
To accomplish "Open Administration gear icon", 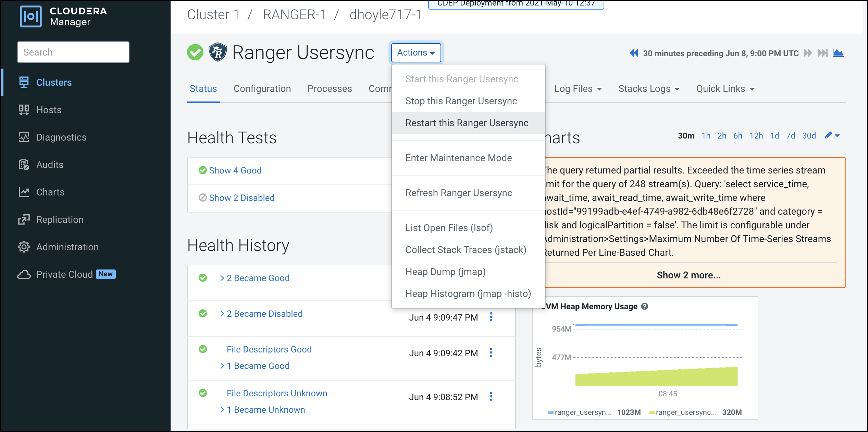I will click(x=24, y=247).
